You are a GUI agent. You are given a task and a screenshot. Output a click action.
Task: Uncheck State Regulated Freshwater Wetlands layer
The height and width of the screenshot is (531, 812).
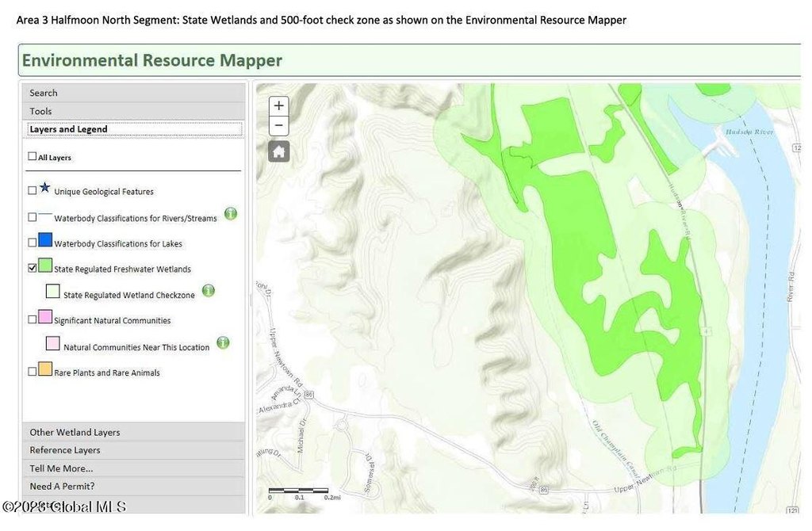pyautogui.click(x=33, y=268)
